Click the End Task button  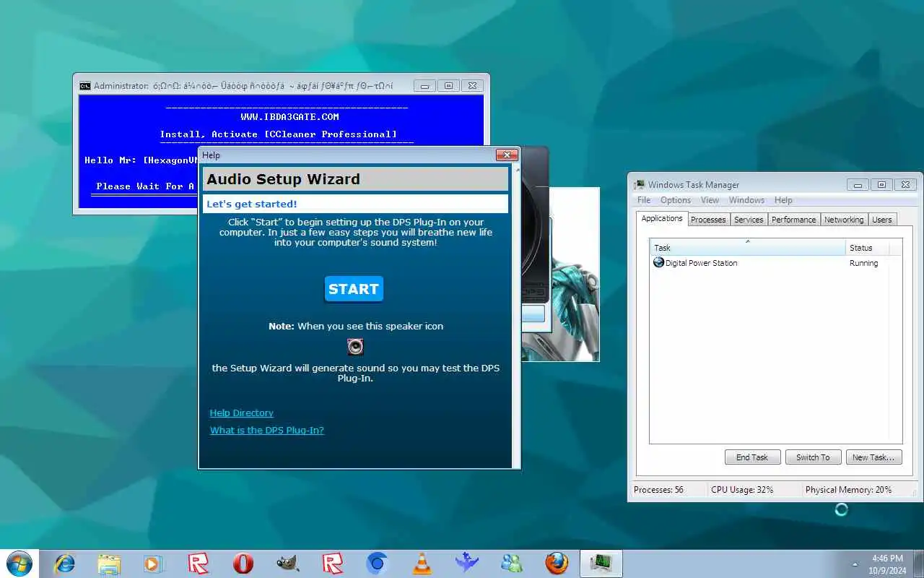pyautogui.click(x=752, y=457)
